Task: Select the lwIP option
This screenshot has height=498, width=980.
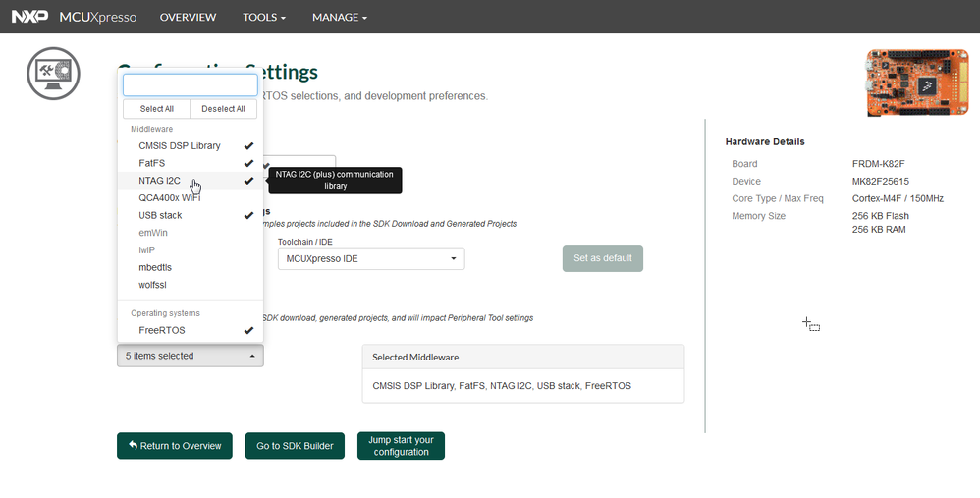Action: pos(190,249)
